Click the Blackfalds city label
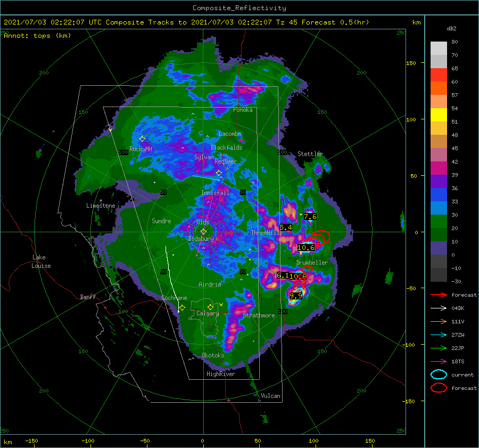 [x=226, y=148]
